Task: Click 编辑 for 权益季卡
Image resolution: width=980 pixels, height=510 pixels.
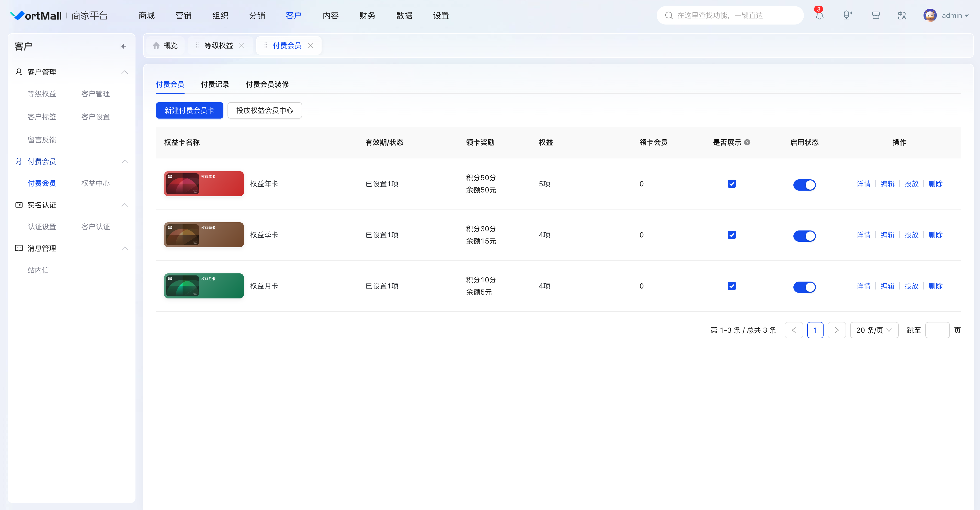Action: (x=887, y=235)
